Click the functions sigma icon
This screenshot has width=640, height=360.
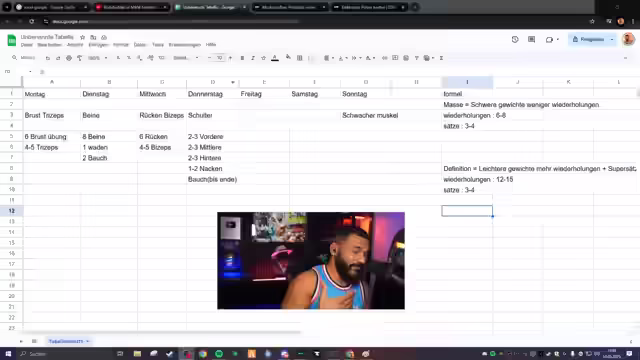click(441, 58)
